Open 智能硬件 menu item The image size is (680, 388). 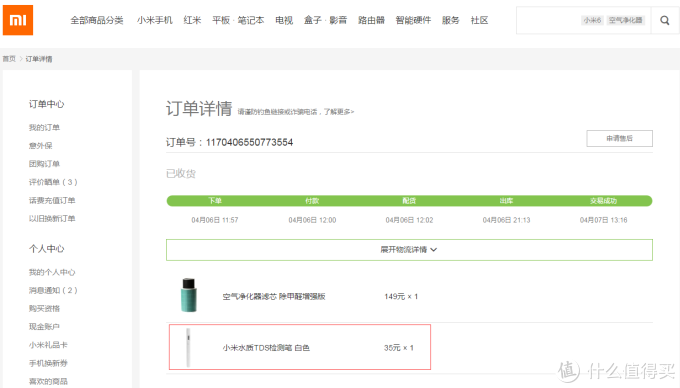click(x=413, y=20)
